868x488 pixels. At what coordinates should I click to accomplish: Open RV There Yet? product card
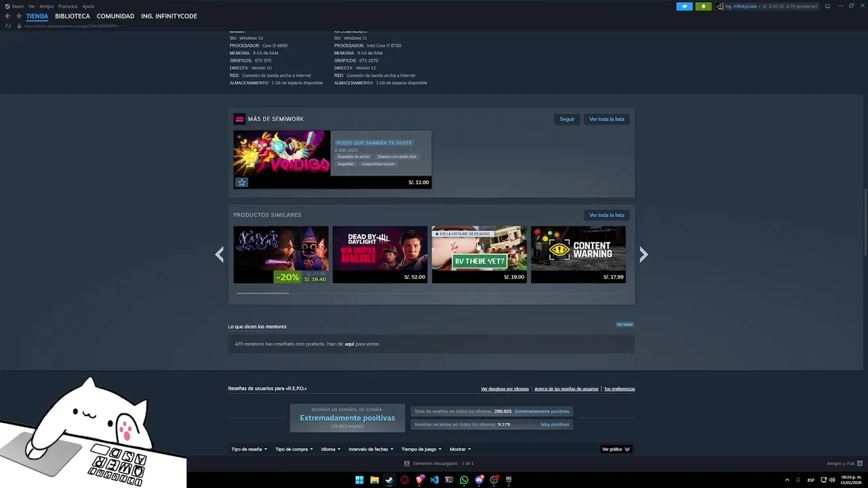[479, 255]
